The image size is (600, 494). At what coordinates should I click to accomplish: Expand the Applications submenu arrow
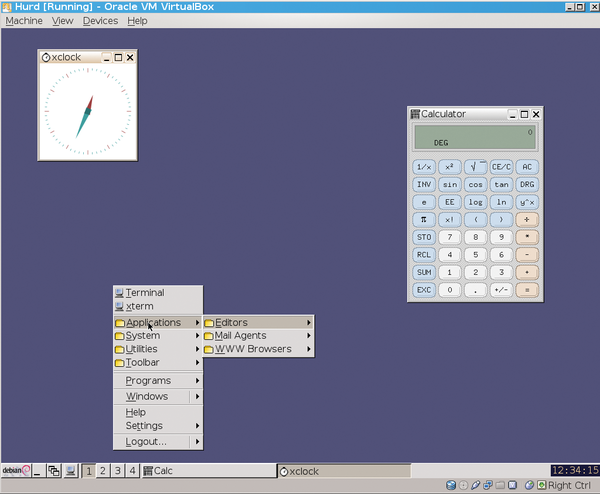point(197,323)
